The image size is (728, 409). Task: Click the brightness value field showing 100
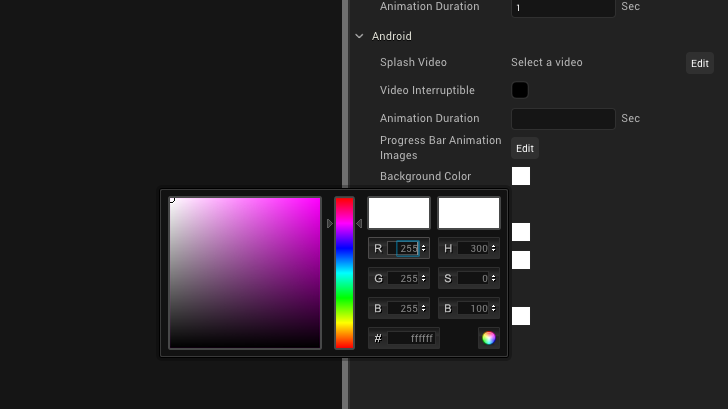474,308
